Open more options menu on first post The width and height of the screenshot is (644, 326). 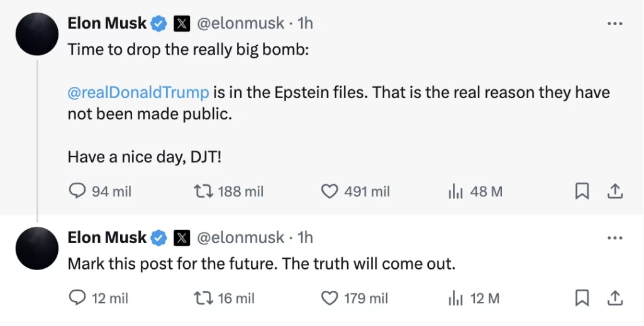[x=614, y=24]
